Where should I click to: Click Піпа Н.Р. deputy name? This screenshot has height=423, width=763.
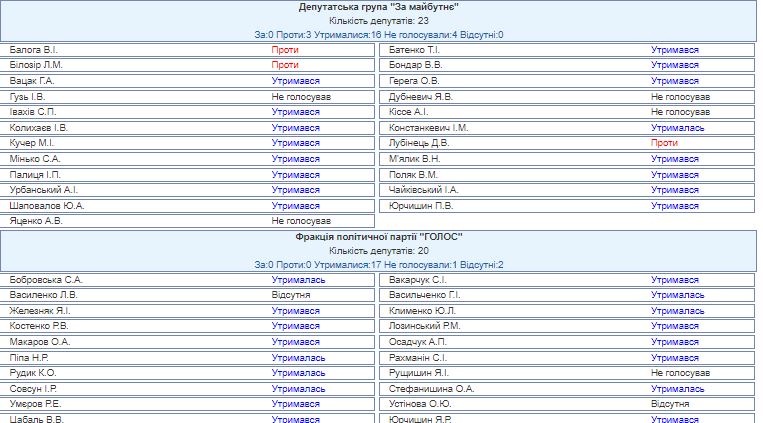pyautogui.click(x=29, y=358)
